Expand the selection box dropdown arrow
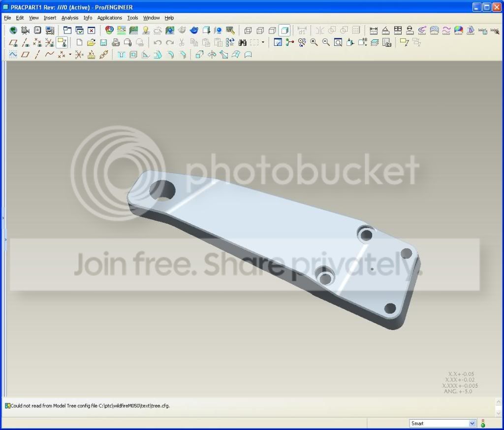Screen dimensions: 504x430 (263, 42)
